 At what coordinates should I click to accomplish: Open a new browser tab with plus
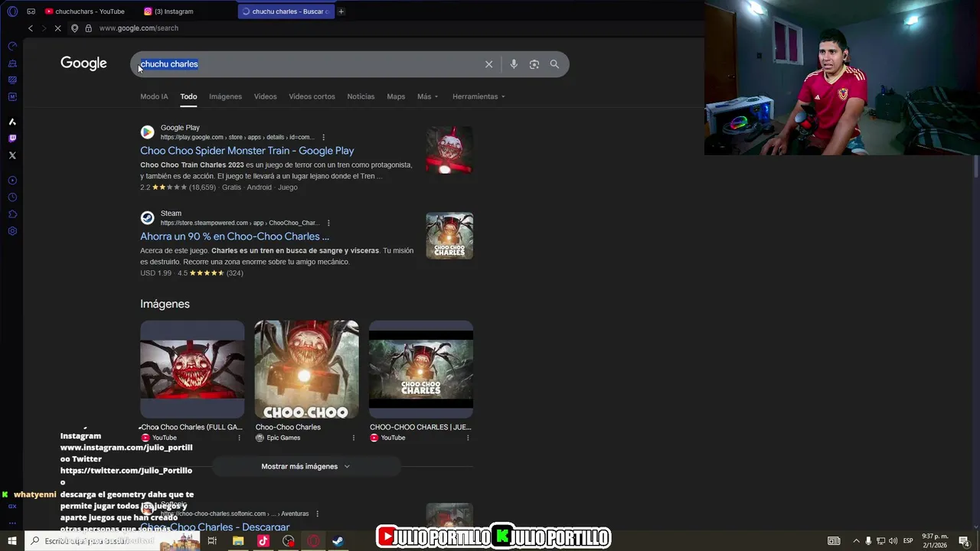tap(341, 11)
